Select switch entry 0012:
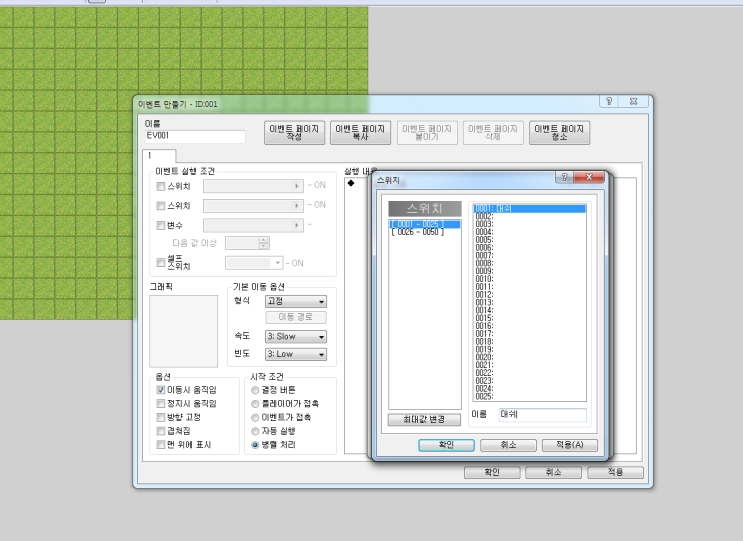Image resolution: width=743 pixels, height=541 pixels. click(x=530, y=295)
